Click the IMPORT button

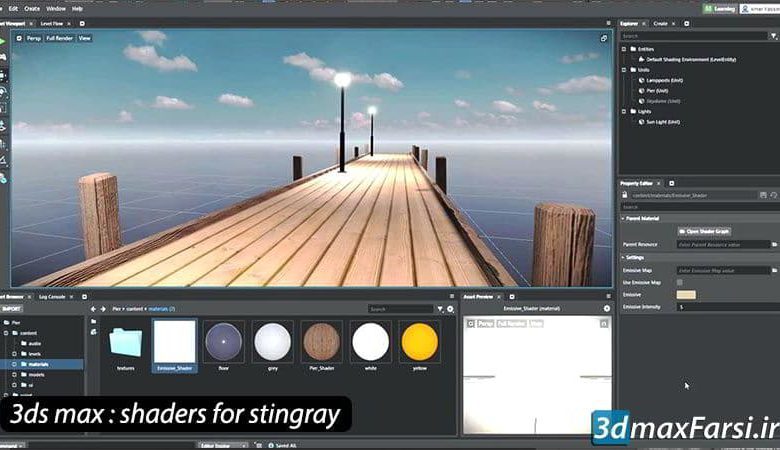[x=11, y=309]
